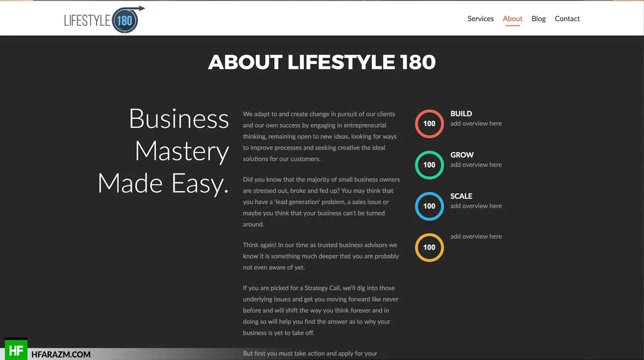The image size is (644, 360).
Task: Click the "ABOUT LIFESTYLE 180" page title
Action: tap(321, 62)
